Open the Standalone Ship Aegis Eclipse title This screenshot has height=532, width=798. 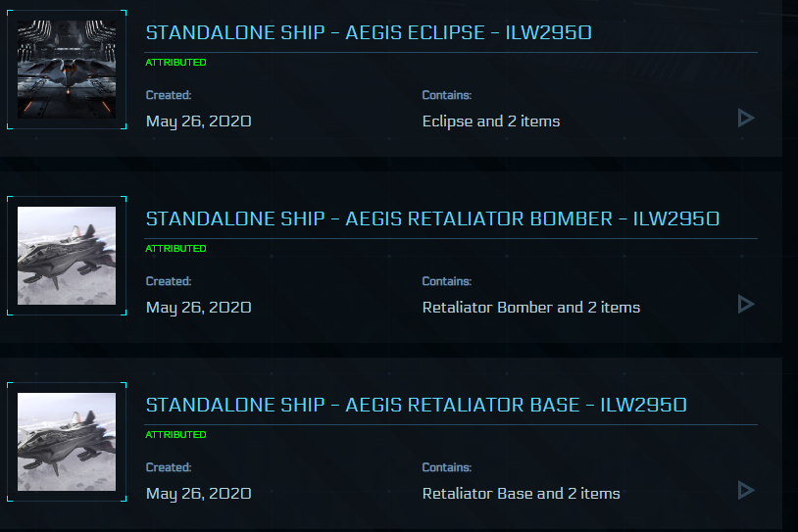tap(368, 32)
